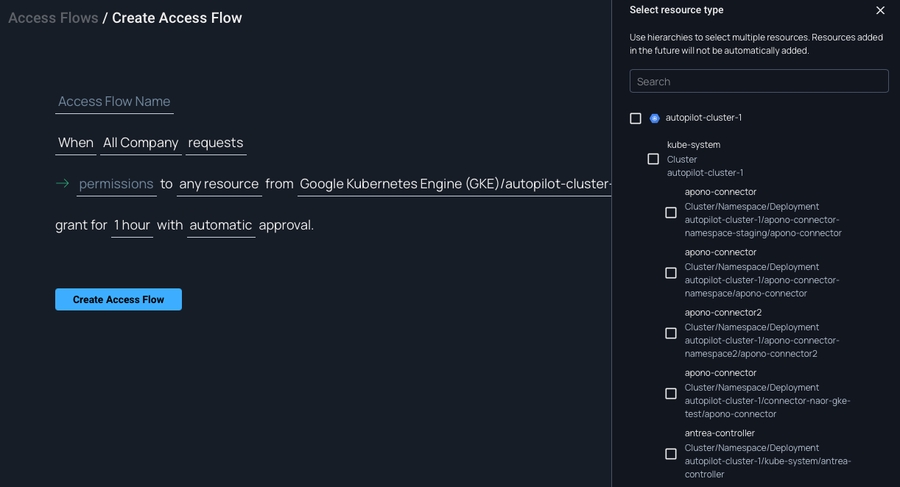The image size is (900, 487).
Task: Change the 1 hour grant duration
Action: (132, 225)
